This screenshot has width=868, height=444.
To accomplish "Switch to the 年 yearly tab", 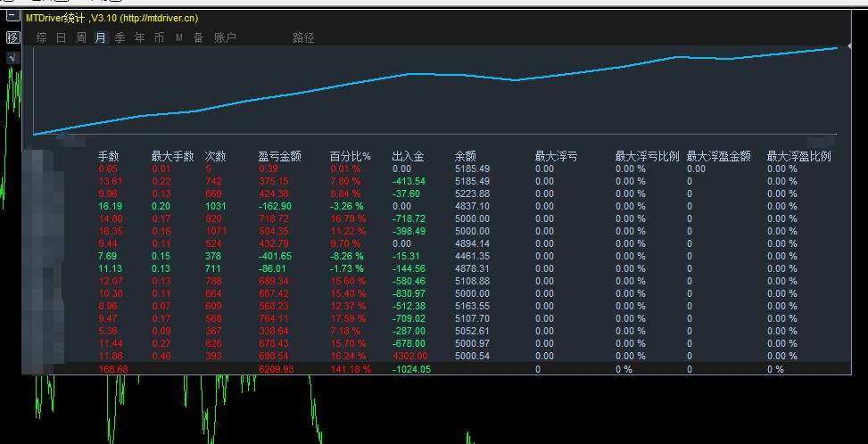I will [139, 37].
